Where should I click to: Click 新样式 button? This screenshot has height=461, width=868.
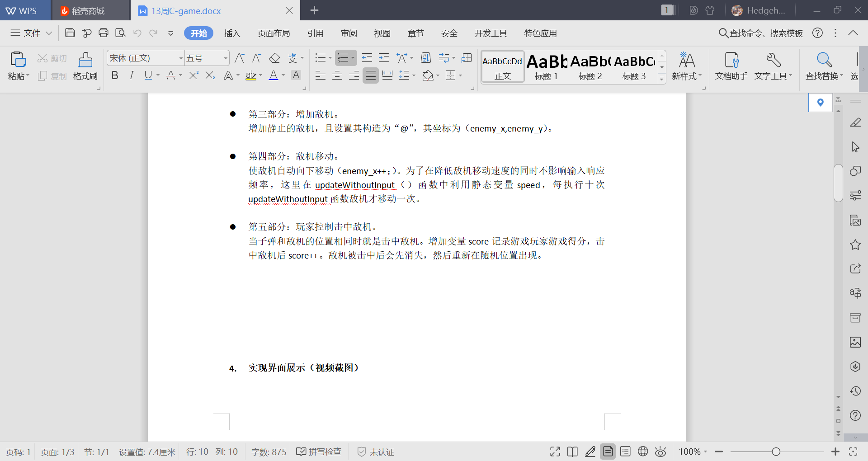[x=687, y=66]
